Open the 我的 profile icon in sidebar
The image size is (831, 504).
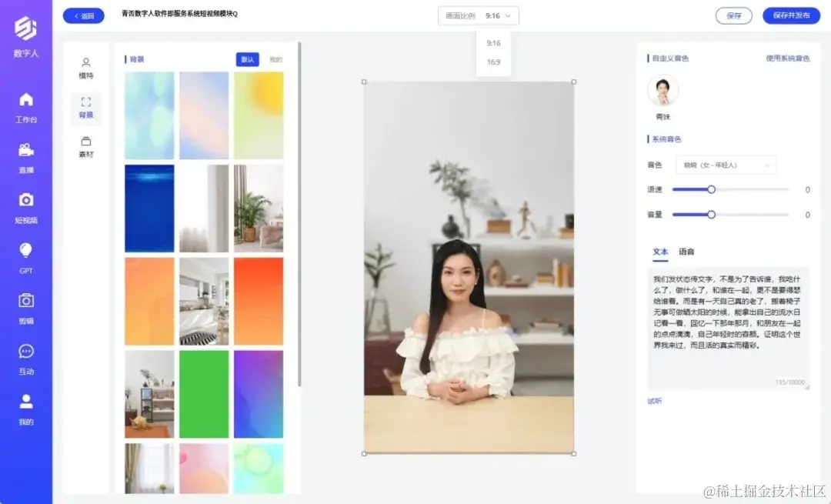coord(26,401)
